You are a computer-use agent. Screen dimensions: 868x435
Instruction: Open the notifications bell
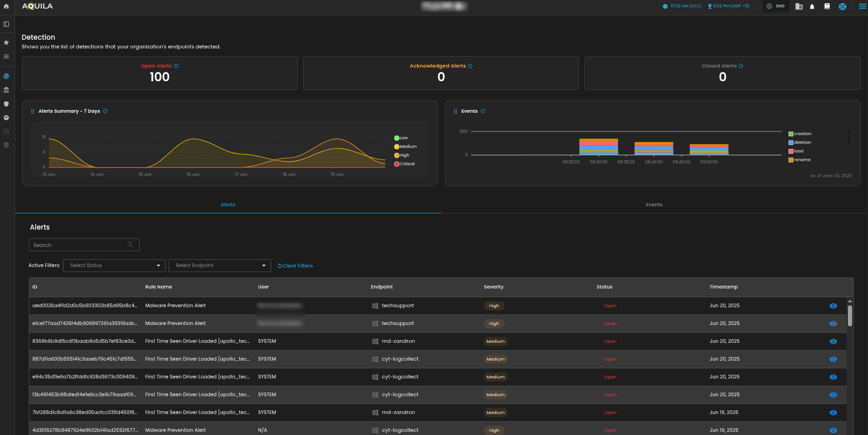[x=812, y=6]
